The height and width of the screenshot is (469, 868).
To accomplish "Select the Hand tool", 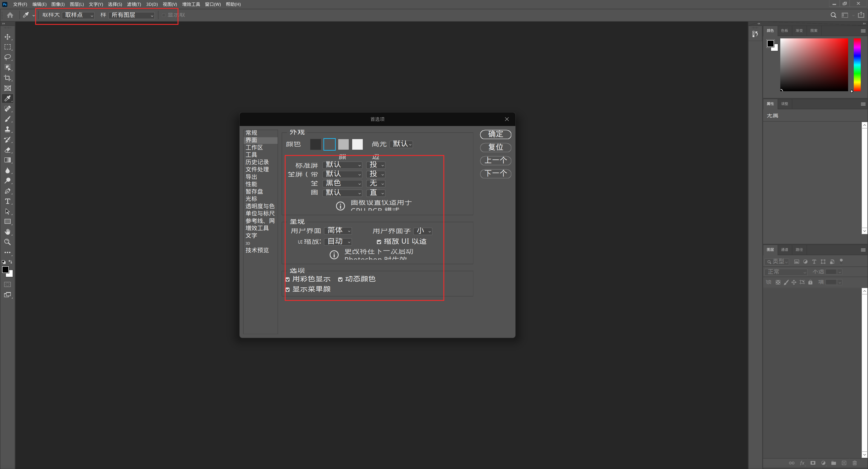I will (7, 232).
